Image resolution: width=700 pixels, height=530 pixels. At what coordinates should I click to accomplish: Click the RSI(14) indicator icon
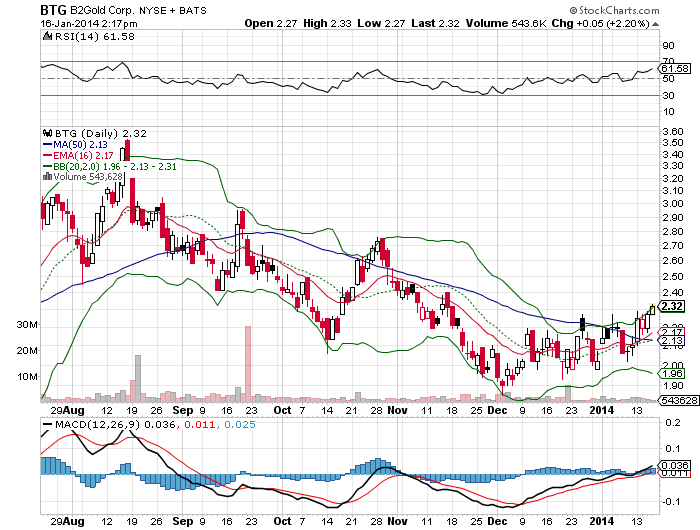(x=47, y=36)
